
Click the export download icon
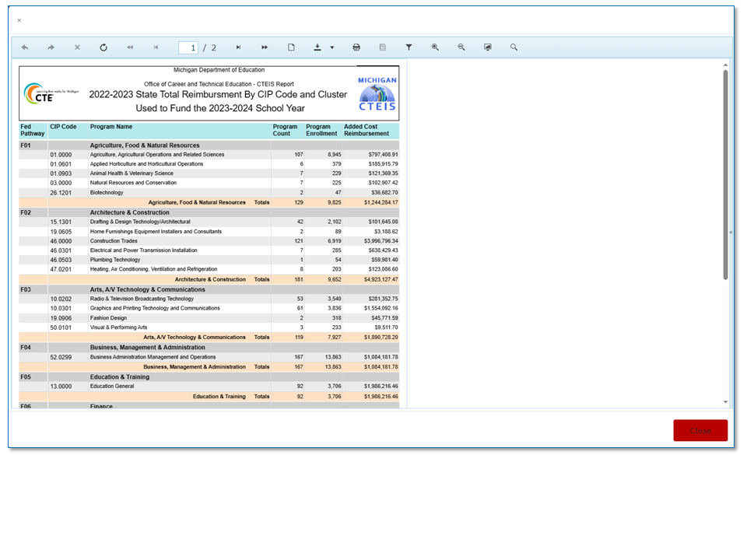coord(317,47)
